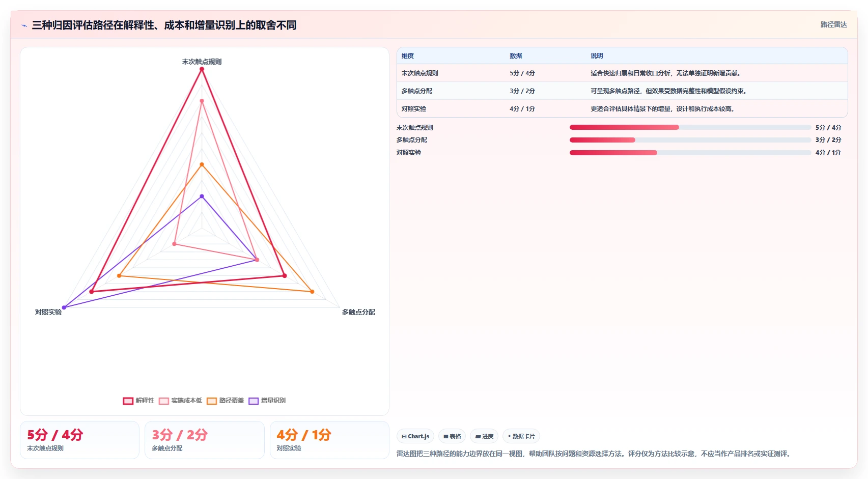Click the lightning icon beside the page title
The height and width of the screenshot is (479, 868).
pos(24,25)
